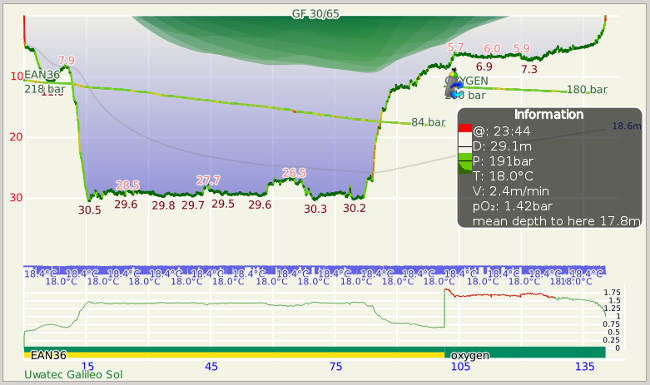Click the 30.2 depth label

[354, 208]
